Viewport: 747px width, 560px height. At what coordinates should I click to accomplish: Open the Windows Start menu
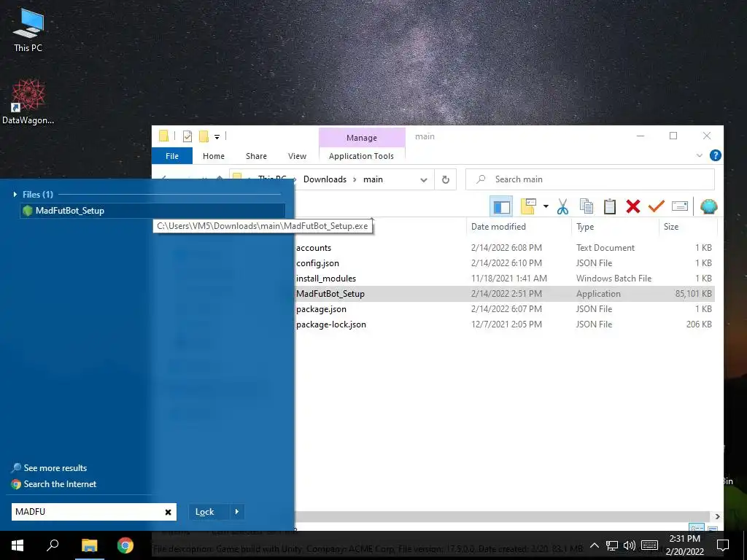(x=18, y=545)
